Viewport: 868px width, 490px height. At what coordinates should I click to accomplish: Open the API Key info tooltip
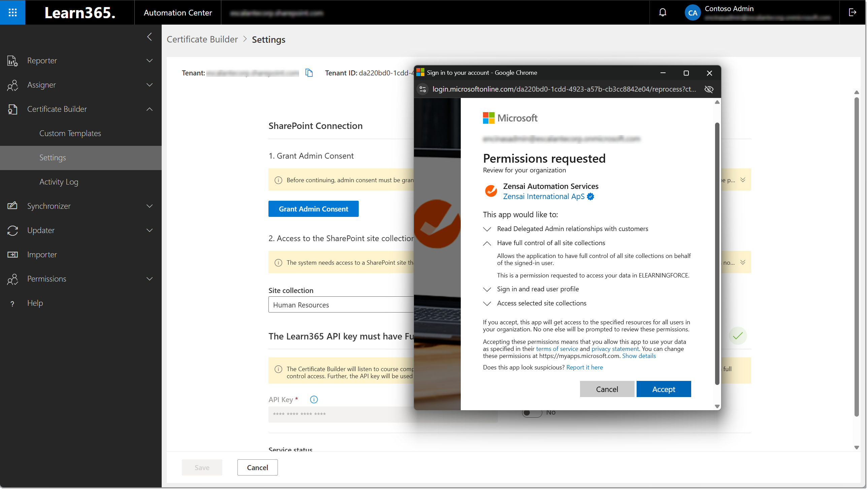(x=314, y=399)
